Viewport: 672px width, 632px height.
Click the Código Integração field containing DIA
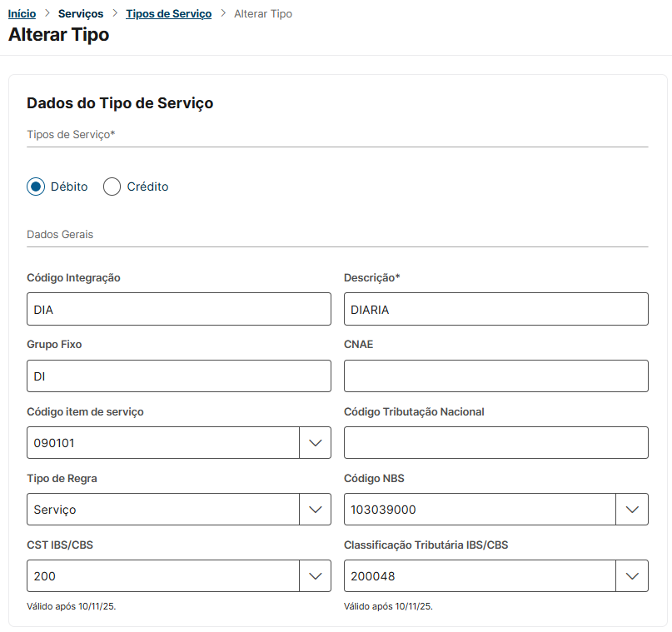pyautogui.click(x=179, y=310)
